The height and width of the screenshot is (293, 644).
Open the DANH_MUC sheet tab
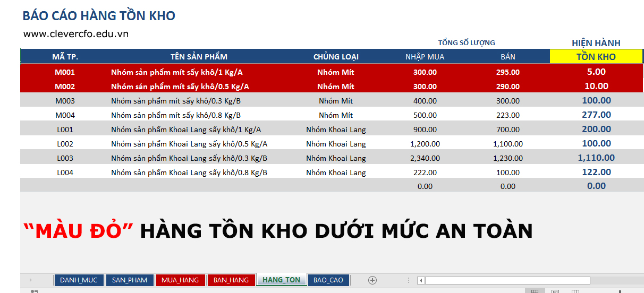pyautogui.click(x=79, y=280)
